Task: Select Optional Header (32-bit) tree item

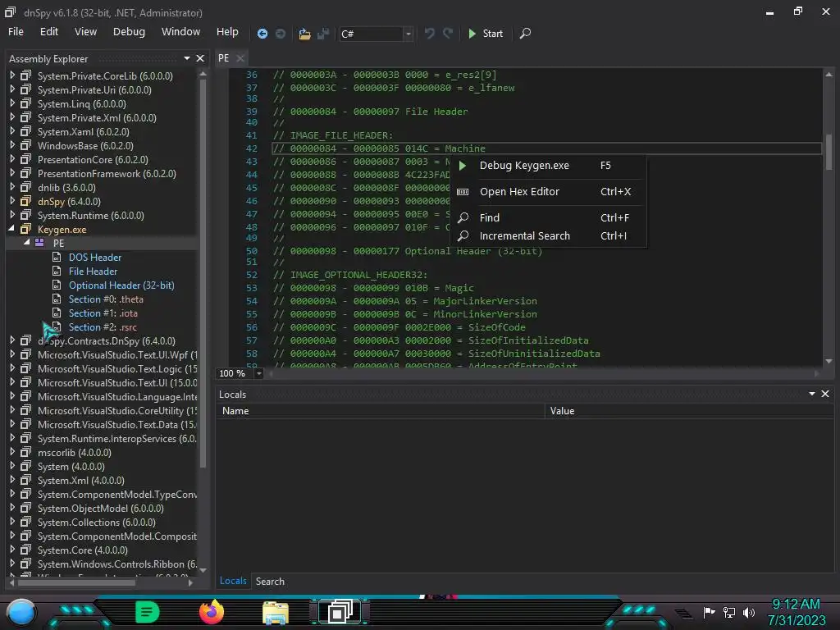Action: [x=121, y=285]
